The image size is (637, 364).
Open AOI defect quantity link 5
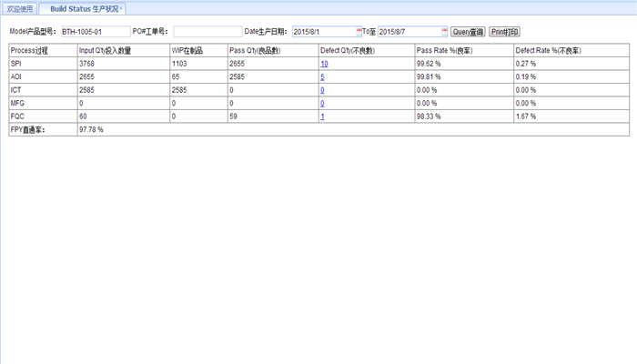tap(322, 76)
